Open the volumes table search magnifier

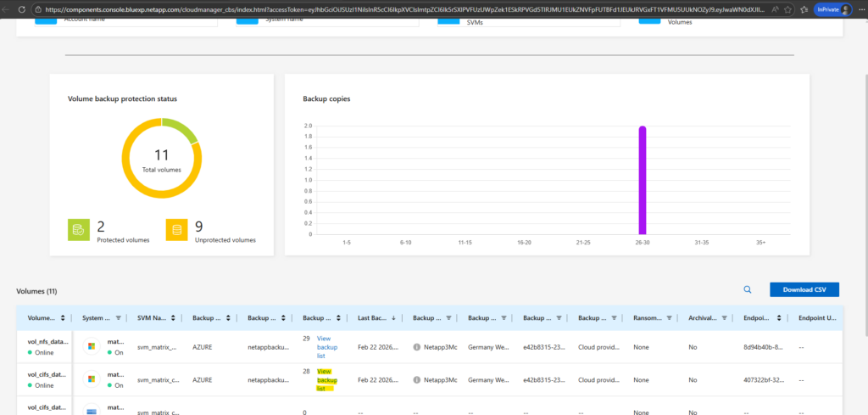(x=748, y=289)
